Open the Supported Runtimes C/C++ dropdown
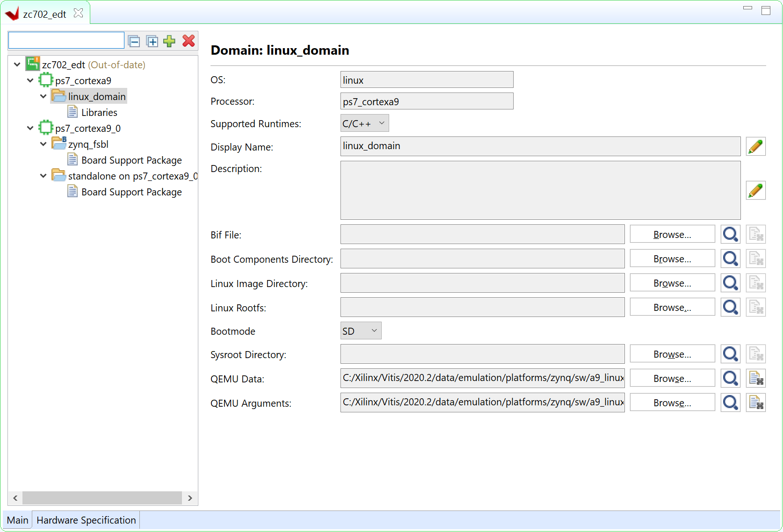The width and height of the screenshot is (783, 532). point(364,123)
